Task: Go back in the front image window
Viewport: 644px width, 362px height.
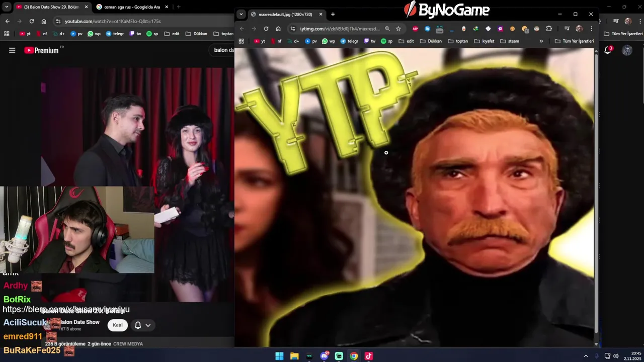Action: pyautogui.click(x=242, y=29)
